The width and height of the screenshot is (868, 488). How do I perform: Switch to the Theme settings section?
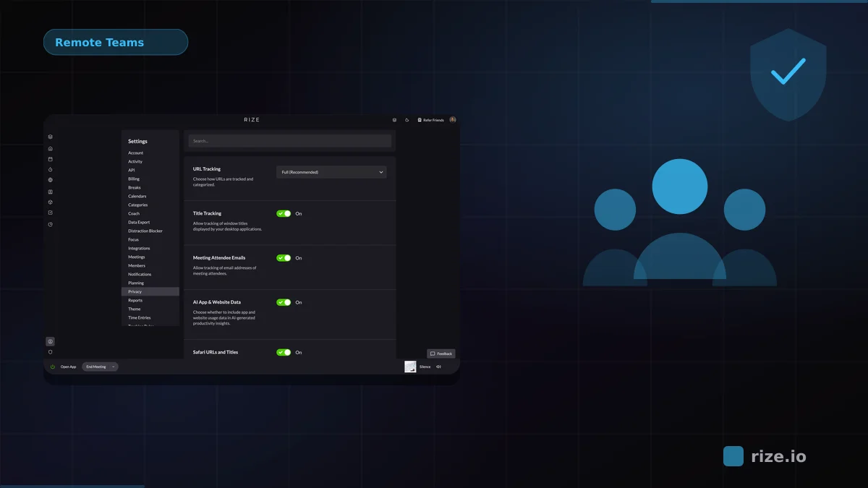pos(134,309)
